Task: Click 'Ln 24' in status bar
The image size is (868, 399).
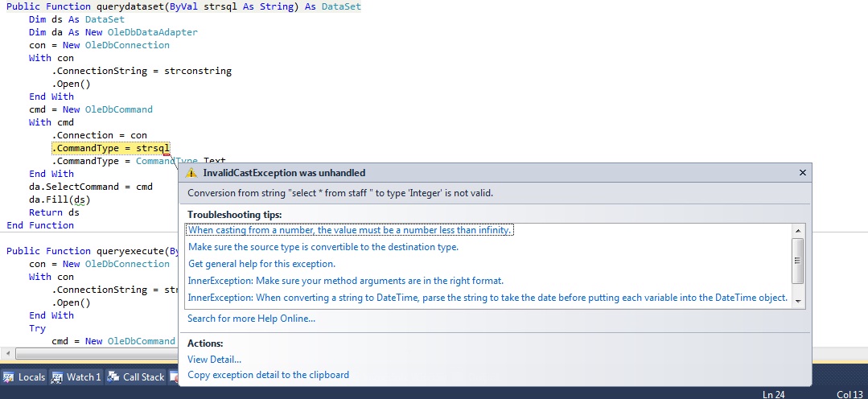Action: tap(773, 394)
